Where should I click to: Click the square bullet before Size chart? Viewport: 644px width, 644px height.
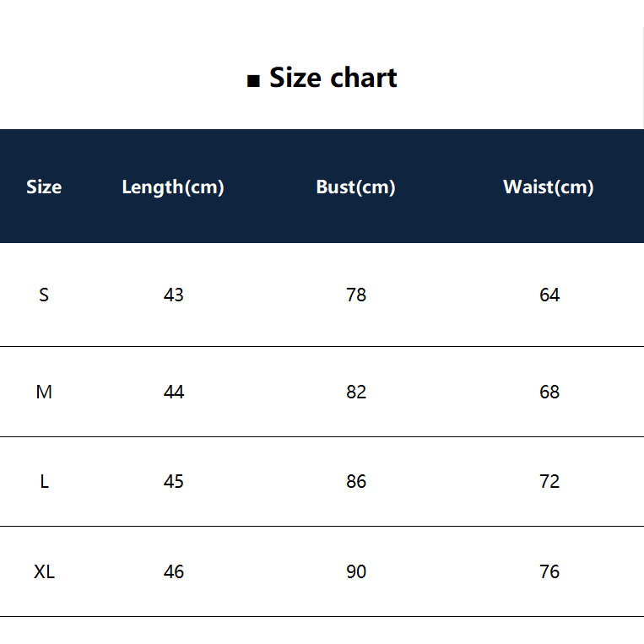(x=253, y=81)
